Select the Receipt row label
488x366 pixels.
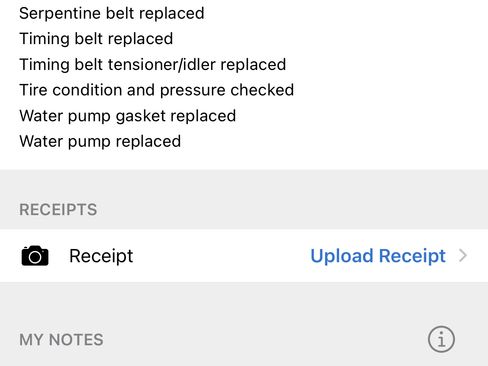pos(101,256)
